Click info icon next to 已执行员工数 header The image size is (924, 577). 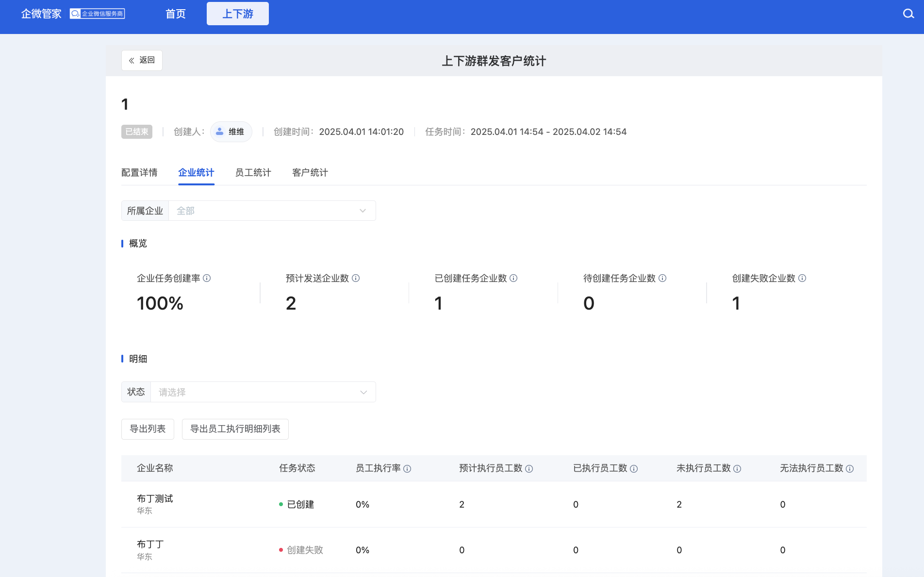[634, 469]
